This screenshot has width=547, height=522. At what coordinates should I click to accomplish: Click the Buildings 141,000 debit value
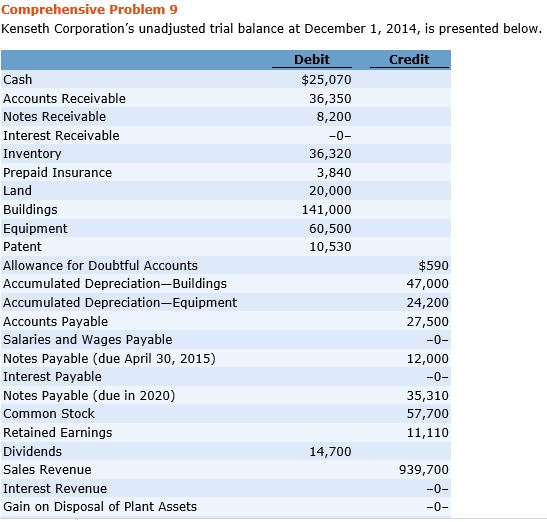point(326,209)
